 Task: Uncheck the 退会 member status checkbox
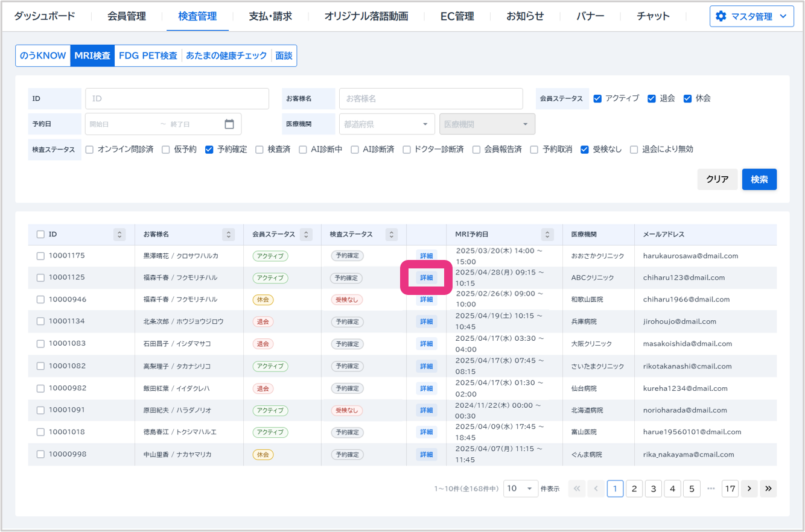point(652,98)
